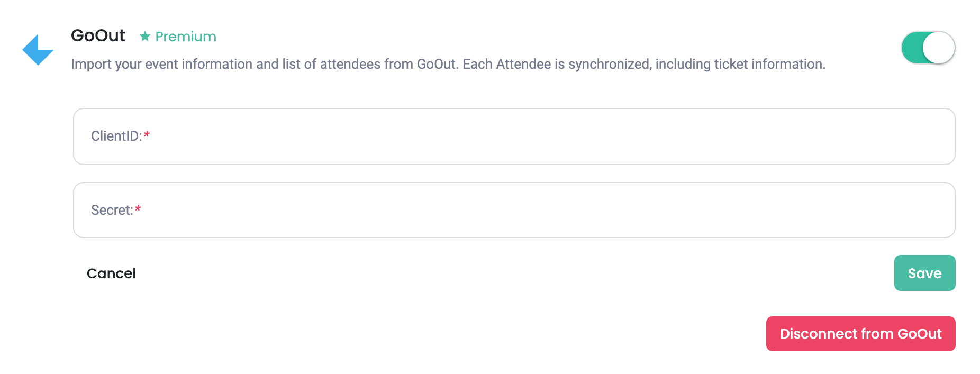Click the GoOut import description text
Screen dimensions: 980x374
click(x=448, y=64)
